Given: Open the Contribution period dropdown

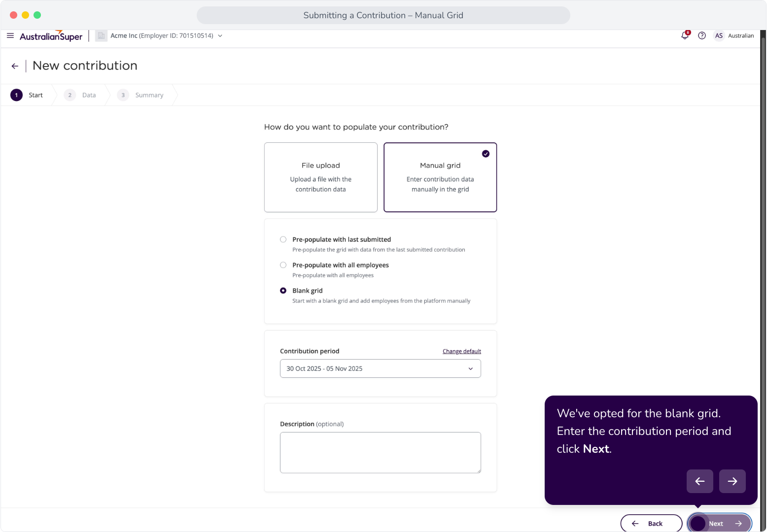Looking at the screenshot, I should [x=381, y=368].
